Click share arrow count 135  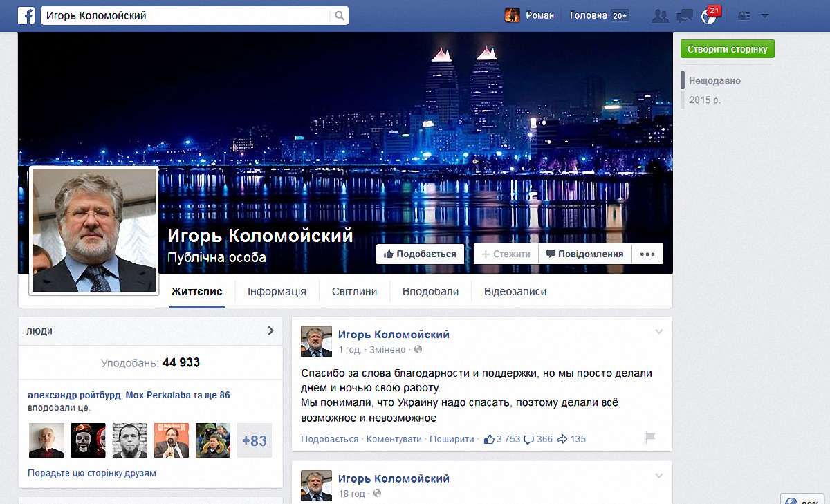point(571,439)
